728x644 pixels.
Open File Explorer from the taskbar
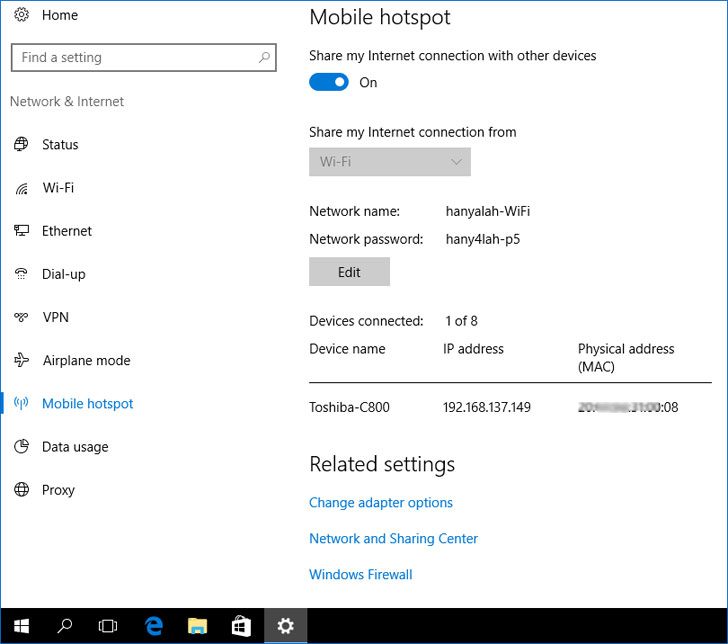click(x=197, y=626)
